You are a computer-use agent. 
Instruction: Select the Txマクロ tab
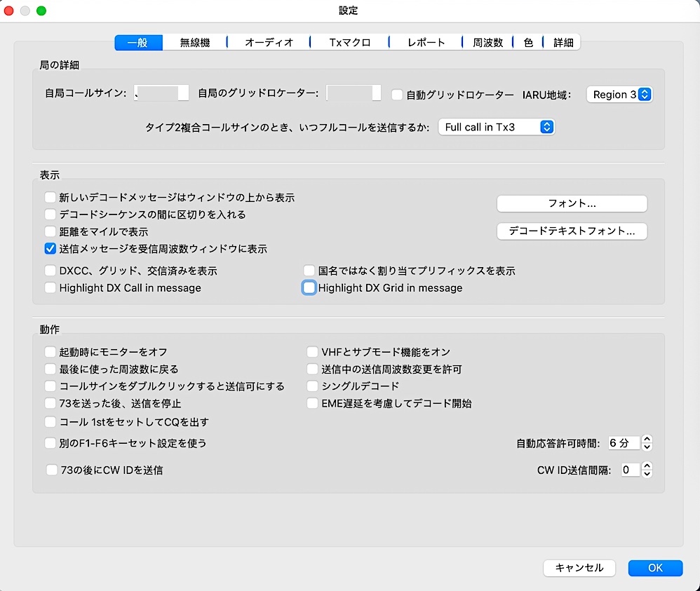point(349,43)
